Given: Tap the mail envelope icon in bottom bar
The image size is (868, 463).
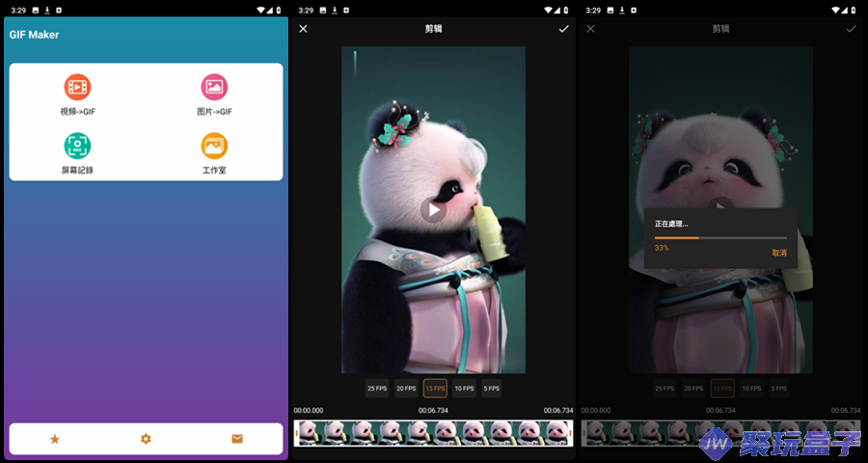Looking at the screenshot, I should (x=237, y=439).
